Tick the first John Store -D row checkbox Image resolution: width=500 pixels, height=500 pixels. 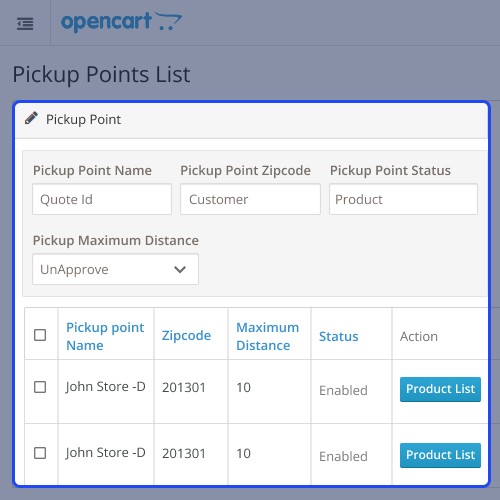coord(40,387)
